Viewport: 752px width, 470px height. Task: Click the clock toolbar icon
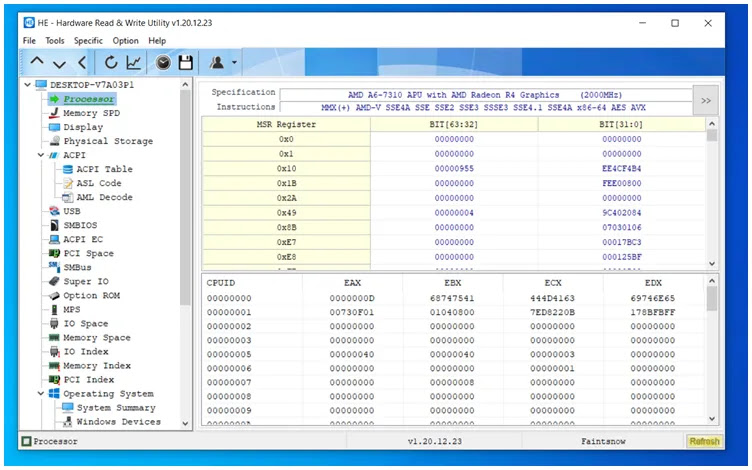(163, 62)
